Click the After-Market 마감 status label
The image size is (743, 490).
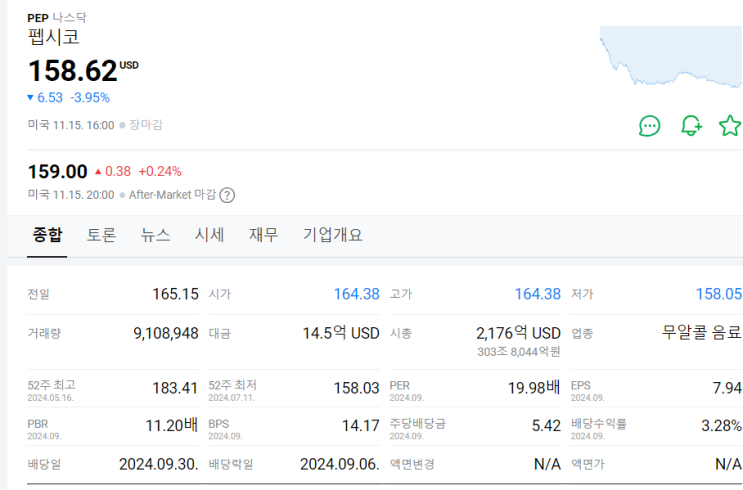tap(172, 195)
